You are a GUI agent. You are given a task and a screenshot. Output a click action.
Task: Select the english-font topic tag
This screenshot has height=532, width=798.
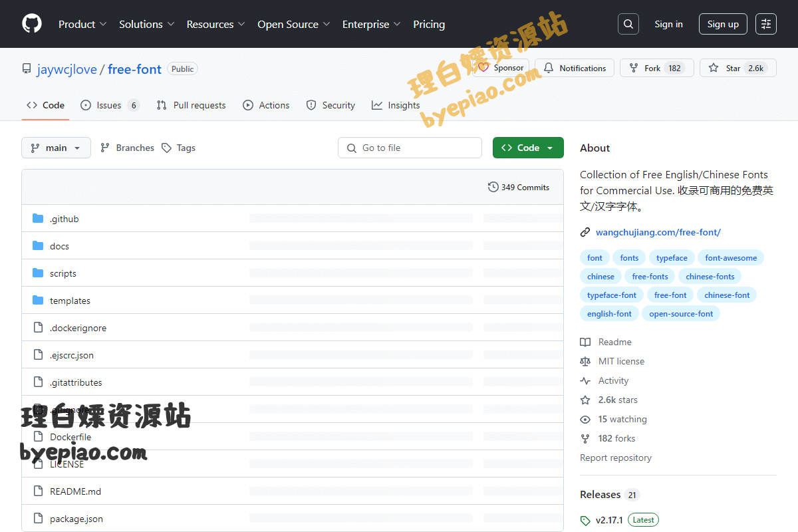(x=609, y=313)
